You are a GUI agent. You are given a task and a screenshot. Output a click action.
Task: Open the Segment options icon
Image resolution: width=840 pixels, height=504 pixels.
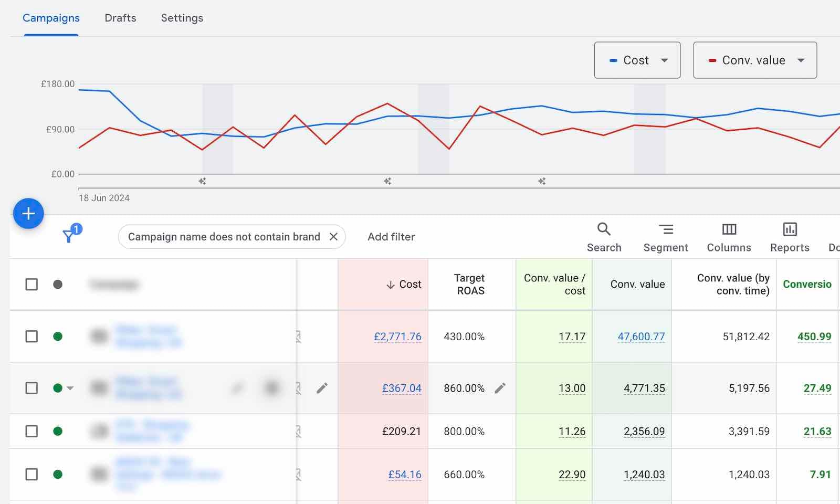[666, 229]
